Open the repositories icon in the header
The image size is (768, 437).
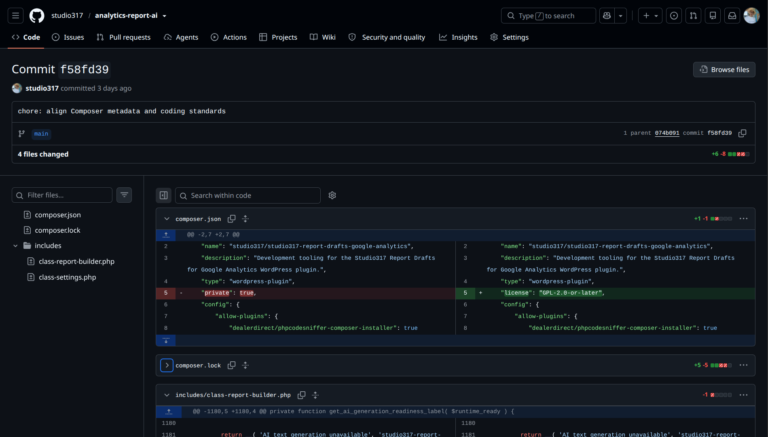click(x=713, y=16)
